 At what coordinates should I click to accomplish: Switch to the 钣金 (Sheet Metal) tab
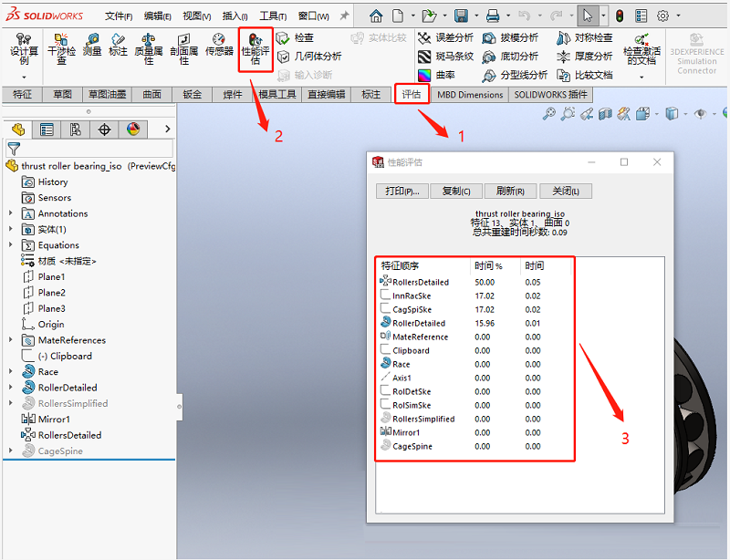[192, 95]
